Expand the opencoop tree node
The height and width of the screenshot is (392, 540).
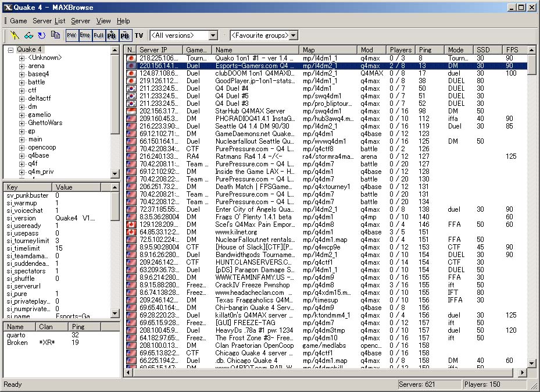(22, 148)
